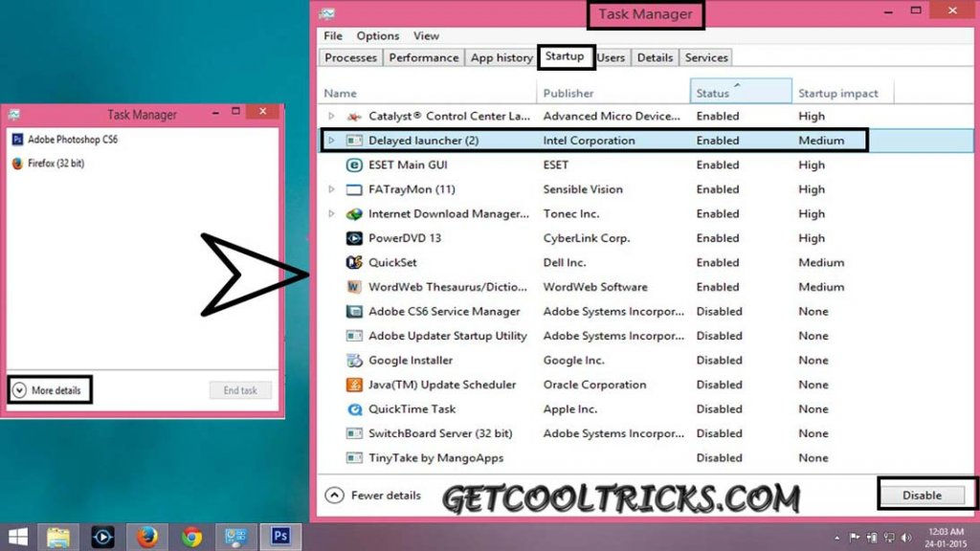Image resolution: width=980 pixels, height=551 pixels.
Task: Sort by the Status column header
Action: [x=742, y=91]
